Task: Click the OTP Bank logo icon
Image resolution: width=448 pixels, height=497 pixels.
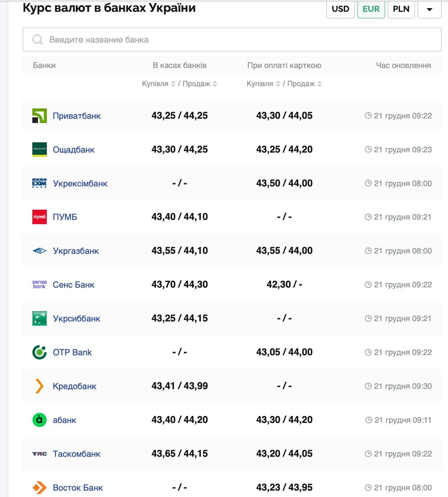Action: click(39, 352)
